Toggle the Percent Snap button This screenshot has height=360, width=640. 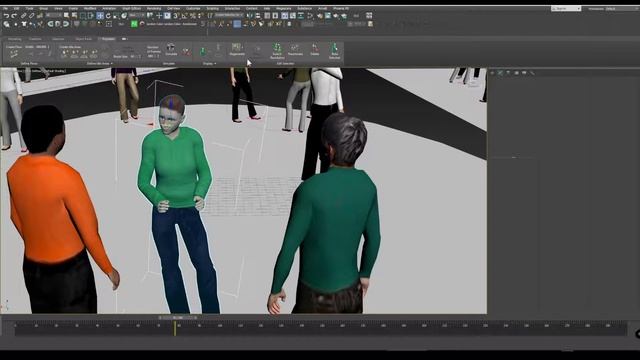tap(192, 16)
